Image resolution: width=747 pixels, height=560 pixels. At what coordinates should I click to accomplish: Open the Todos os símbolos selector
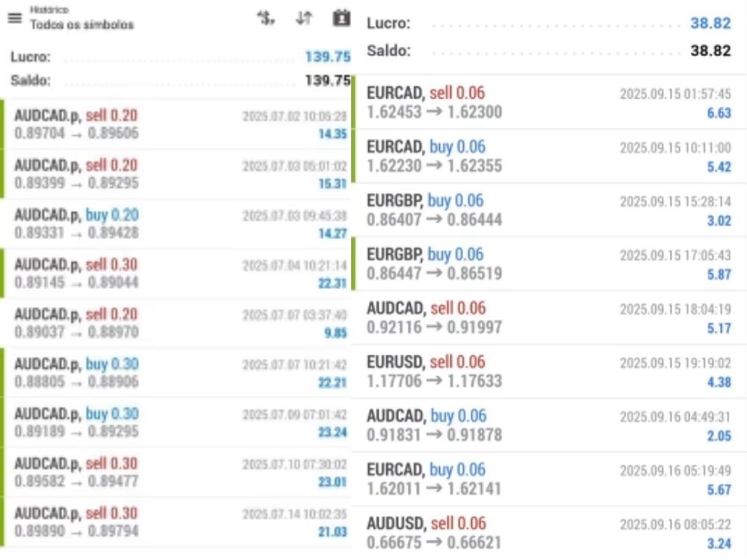[82, 25]
